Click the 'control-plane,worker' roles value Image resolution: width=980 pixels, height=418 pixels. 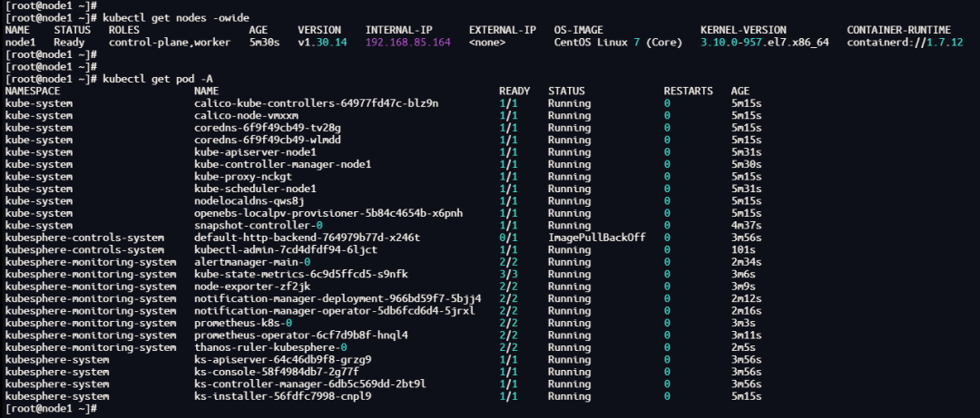(x=170, y=43)
